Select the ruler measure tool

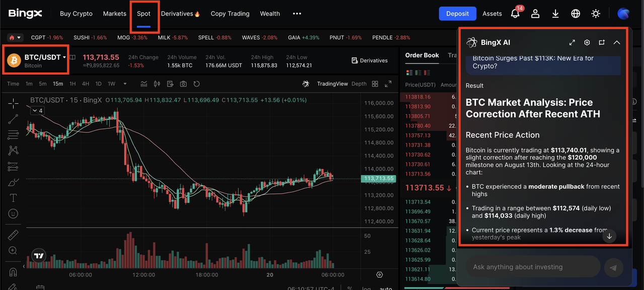pos(13,235)
